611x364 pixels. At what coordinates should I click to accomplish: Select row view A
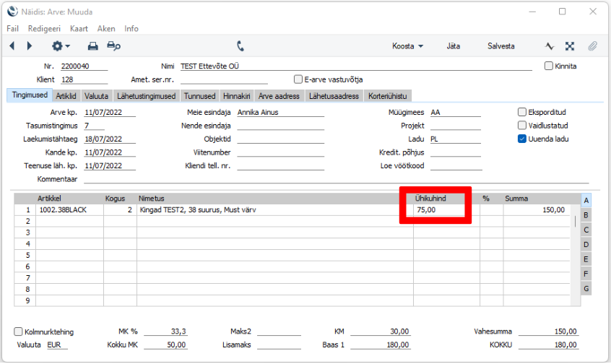coord(586,201)
